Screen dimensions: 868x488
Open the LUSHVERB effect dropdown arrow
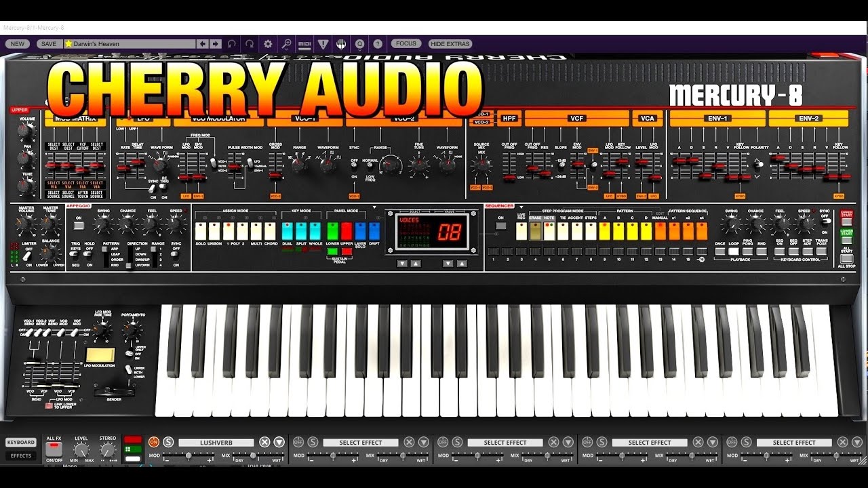279,443
